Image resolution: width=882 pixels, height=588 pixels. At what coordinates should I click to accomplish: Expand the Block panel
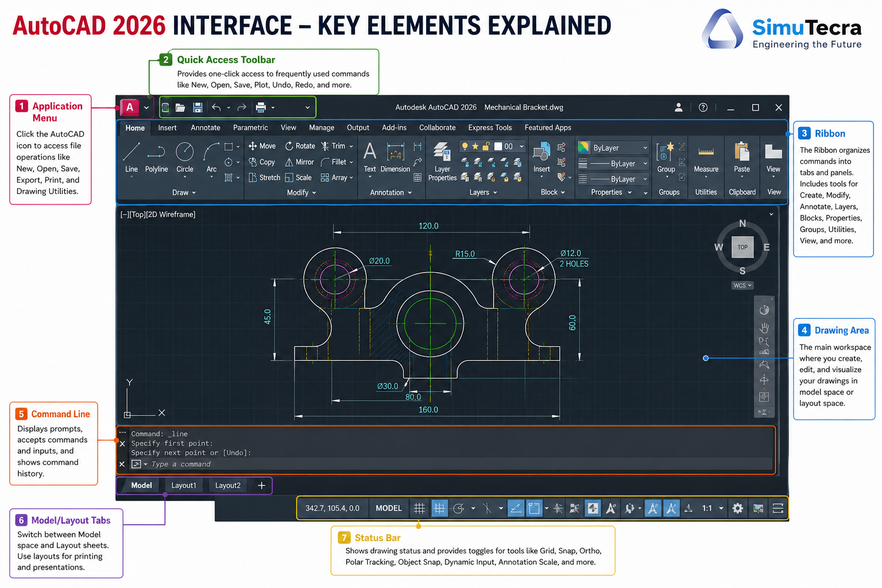tap(552, 192)
